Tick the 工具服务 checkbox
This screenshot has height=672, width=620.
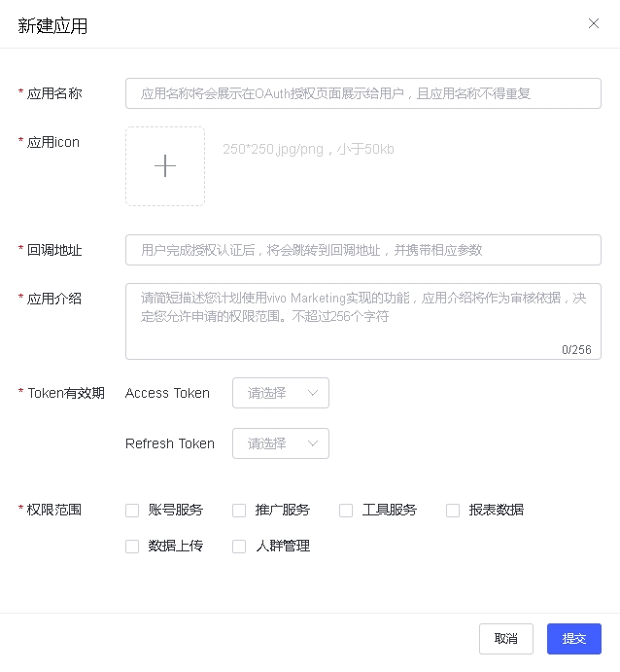pos(346,510)
